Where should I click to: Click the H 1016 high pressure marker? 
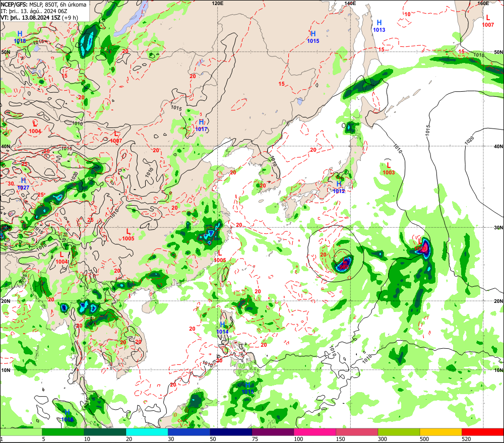67,416
